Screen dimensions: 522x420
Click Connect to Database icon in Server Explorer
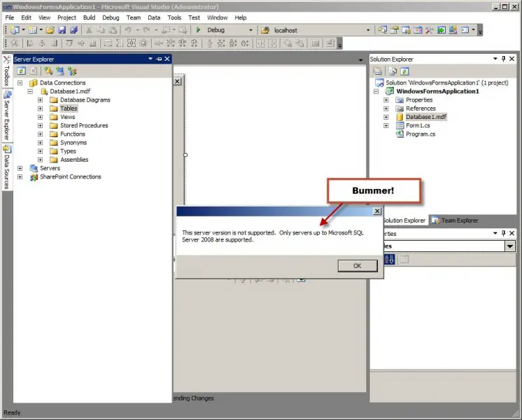tap(48, 71)
